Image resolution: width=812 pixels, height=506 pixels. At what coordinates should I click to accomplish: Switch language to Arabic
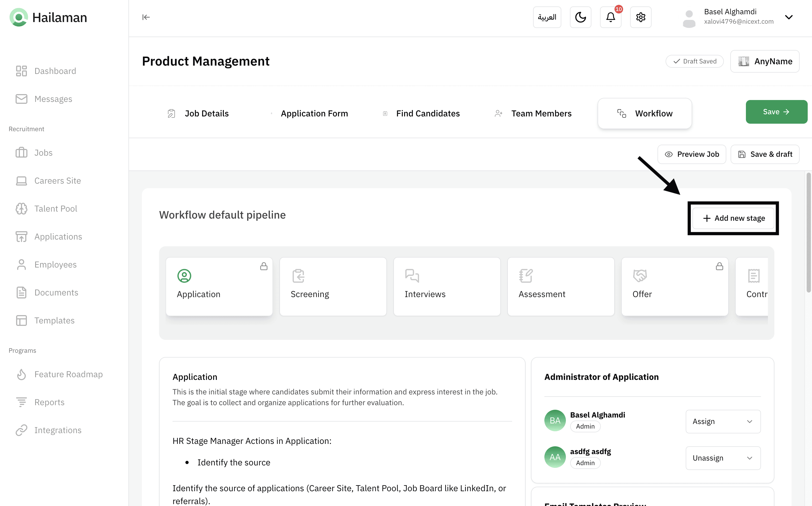(547, 17)
